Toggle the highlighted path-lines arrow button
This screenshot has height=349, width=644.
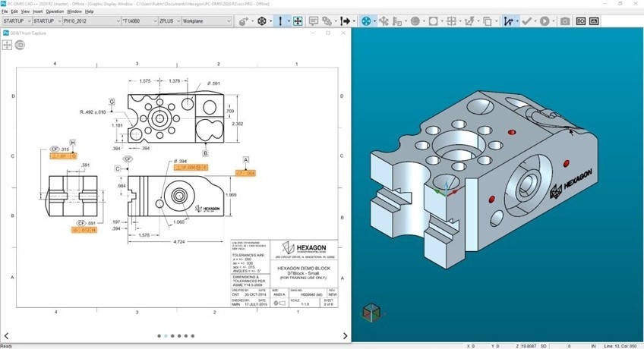(508, 21)
